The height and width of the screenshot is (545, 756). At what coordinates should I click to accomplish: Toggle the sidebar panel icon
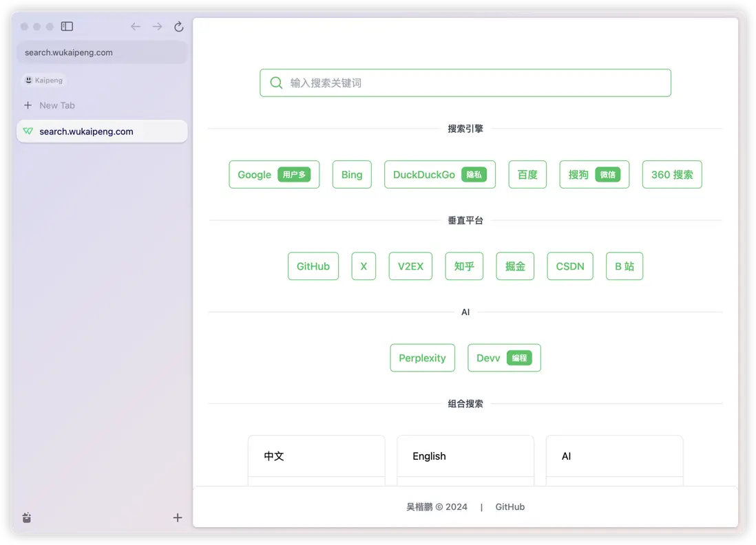pos(67,27)
